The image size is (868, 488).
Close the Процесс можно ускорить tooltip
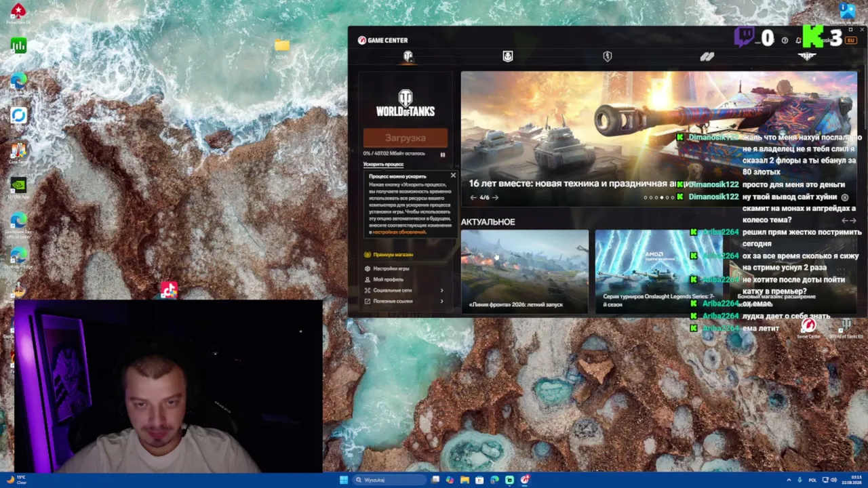(453, 176)
